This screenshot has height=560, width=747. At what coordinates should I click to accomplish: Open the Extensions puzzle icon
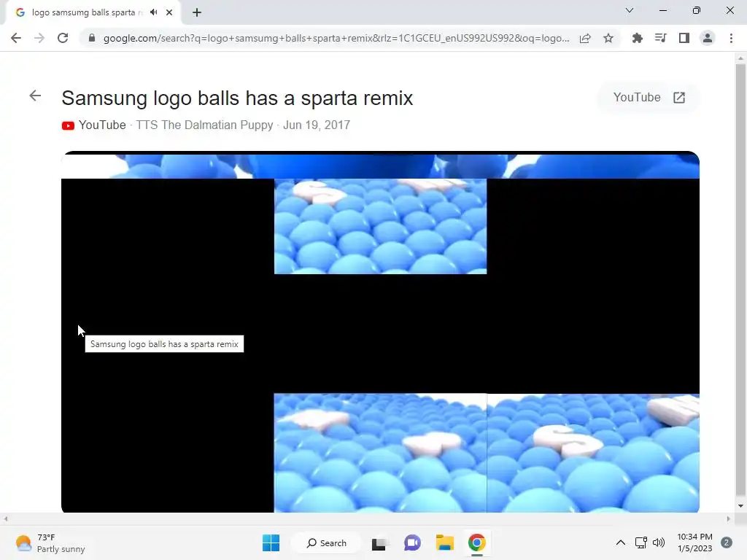pyautogui.click(x=637, y=38)
